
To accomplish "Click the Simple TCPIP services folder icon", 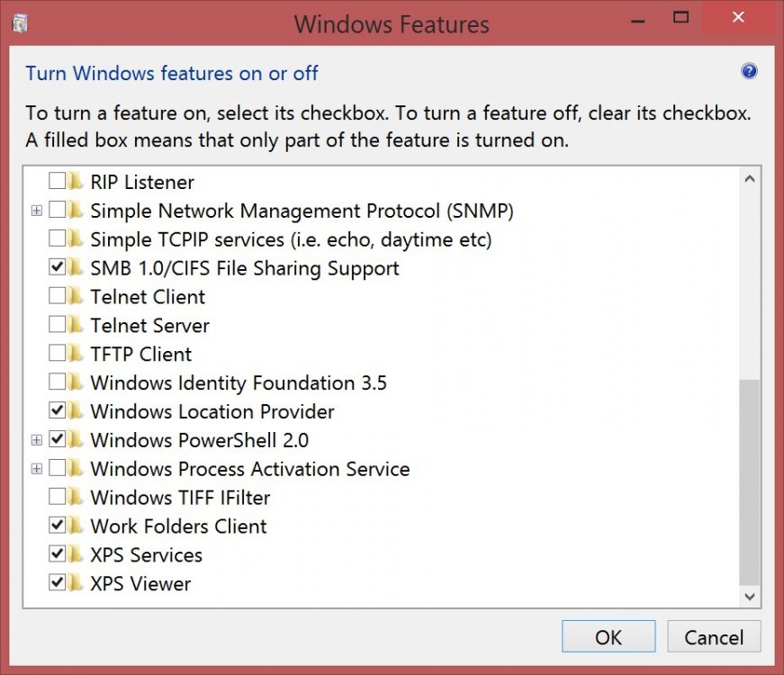I will [x=75, y=238].
